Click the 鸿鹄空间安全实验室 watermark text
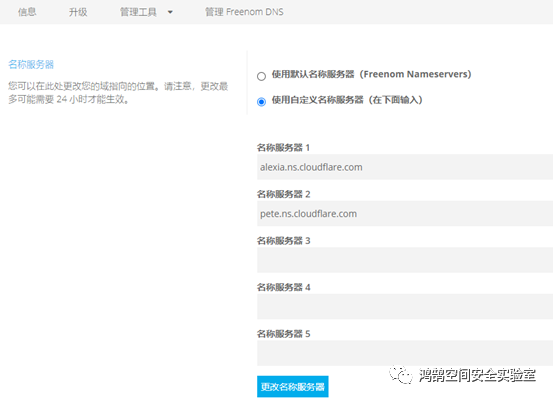This screenshot has width=553, height=400. [478, 375]
